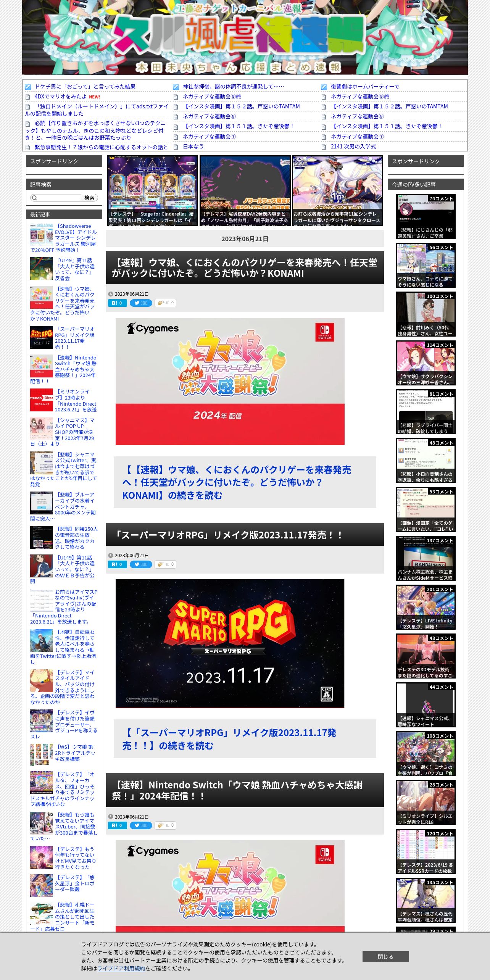Screen dimensions: 490x980
Task: Open article title 「スーパーマリオRPG」リメイク版2023.11.17発売
Action: (228, 535)
